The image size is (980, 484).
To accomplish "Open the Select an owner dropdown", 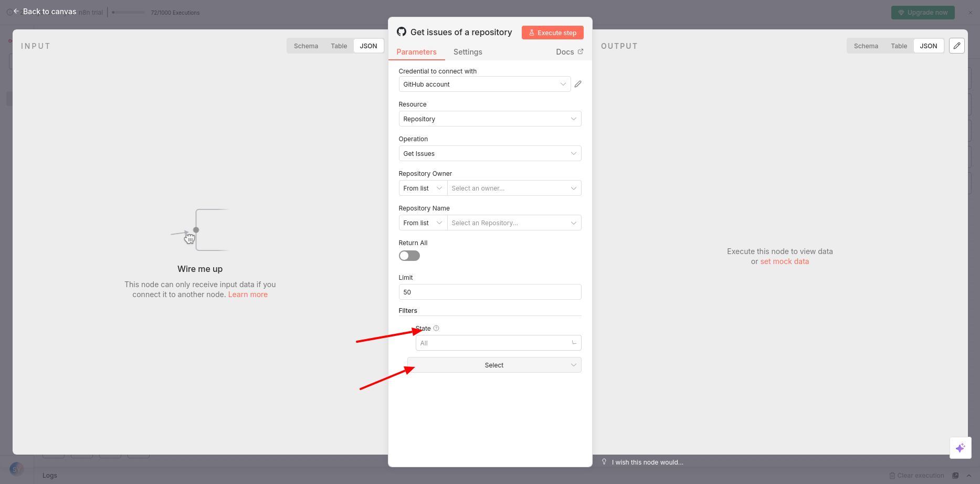I will click(514, 188).
